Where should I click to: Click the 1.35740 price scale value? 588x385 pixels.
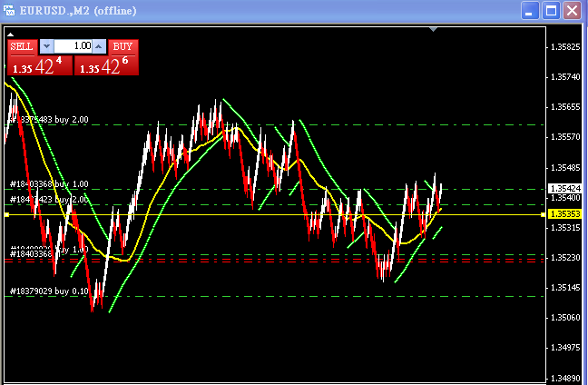[x=565, y=77]
